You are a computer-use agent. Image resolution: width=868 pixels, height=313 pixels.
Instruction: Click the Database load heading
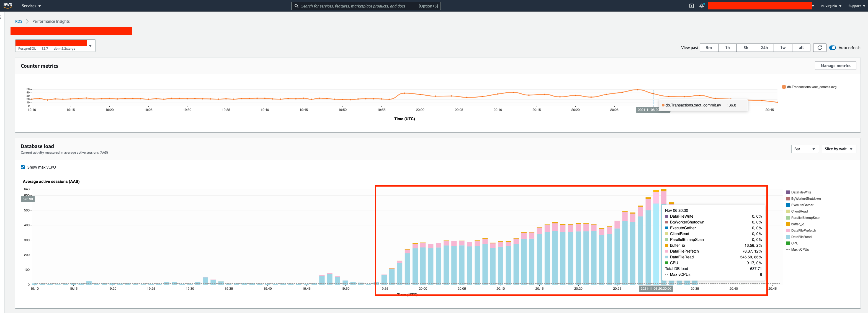(37, 146)
